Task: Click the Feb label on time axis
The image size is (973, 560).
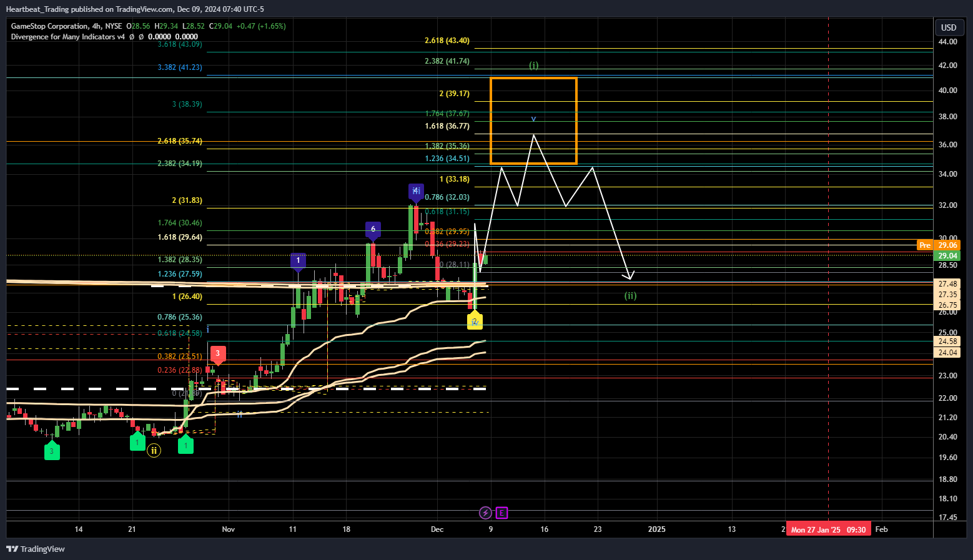Action: [881, 529]
